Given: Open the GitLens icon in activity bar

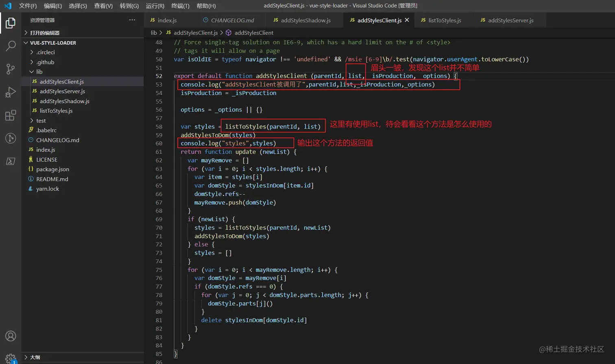Looking at the screenshot, I should pos(11,138).
